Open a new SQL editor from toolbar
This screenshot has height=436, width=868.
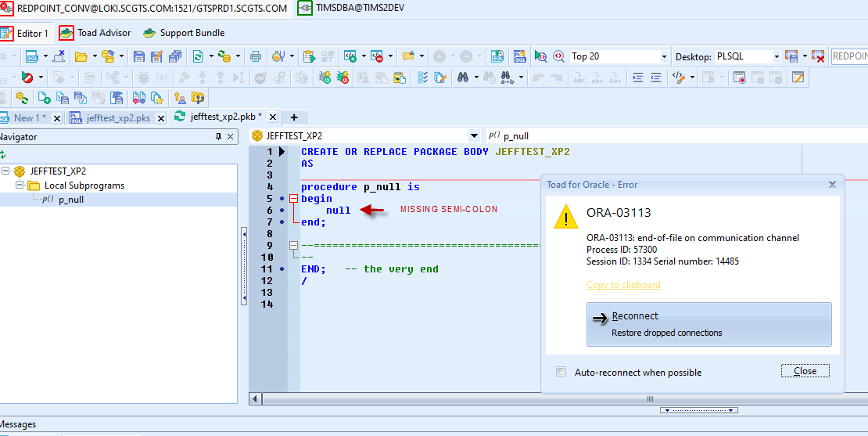[32, 56]
